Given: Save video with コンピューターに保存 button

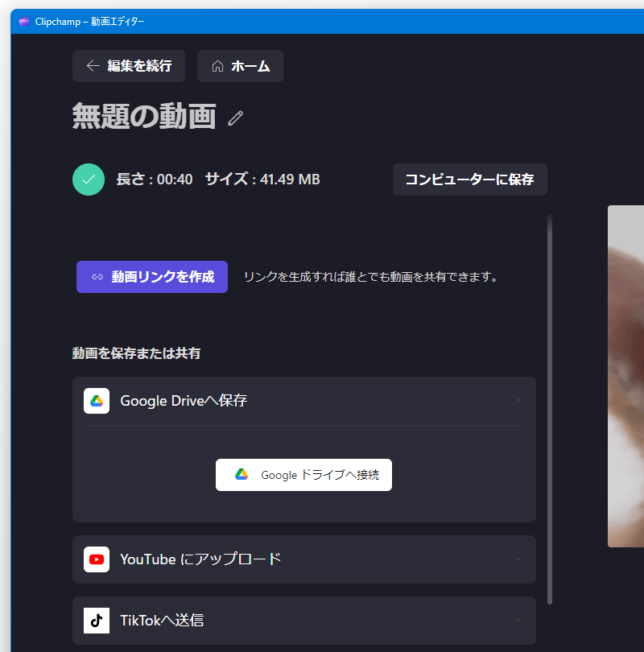Looking at the screenshot, I should (x=470, y=180).
